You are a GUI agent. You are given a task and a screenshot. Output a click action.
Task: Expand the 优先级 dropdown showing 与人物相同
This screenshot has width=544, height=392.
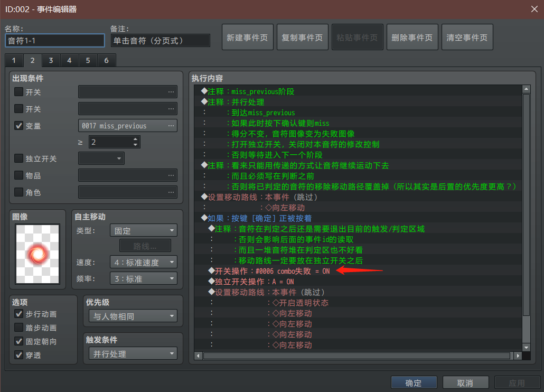[x=133, y=316]
